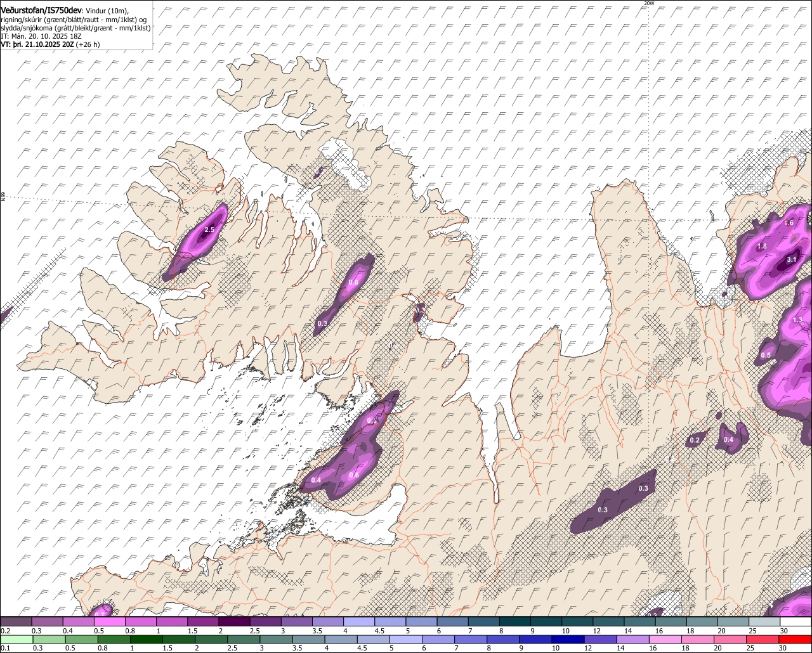Select the dark teal 8 swatch, upper legend row

pos(515,621)
